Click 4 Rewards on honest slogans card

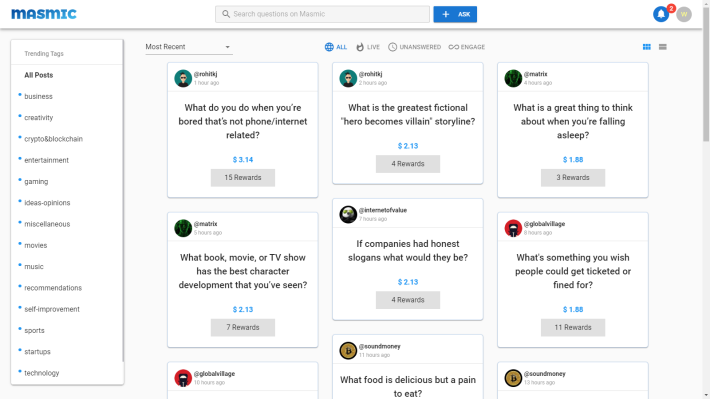408,300
